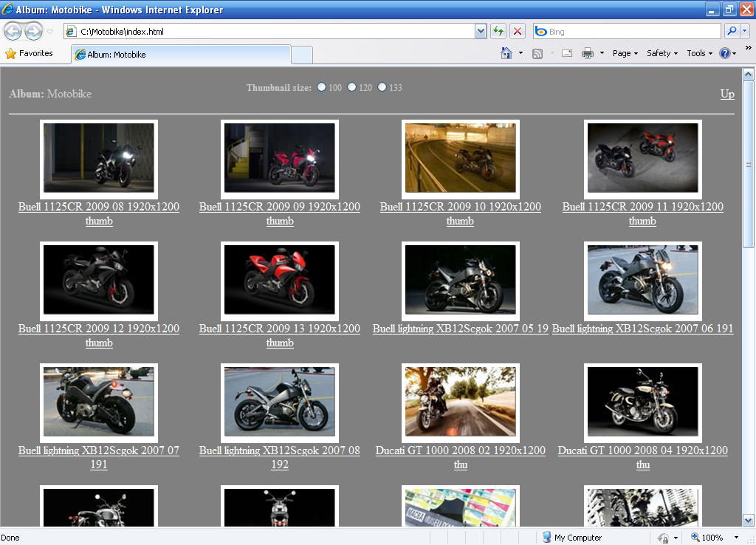
Task: Open Ducati GT 1000 2008 02 thumbnail
Action: 461,402
